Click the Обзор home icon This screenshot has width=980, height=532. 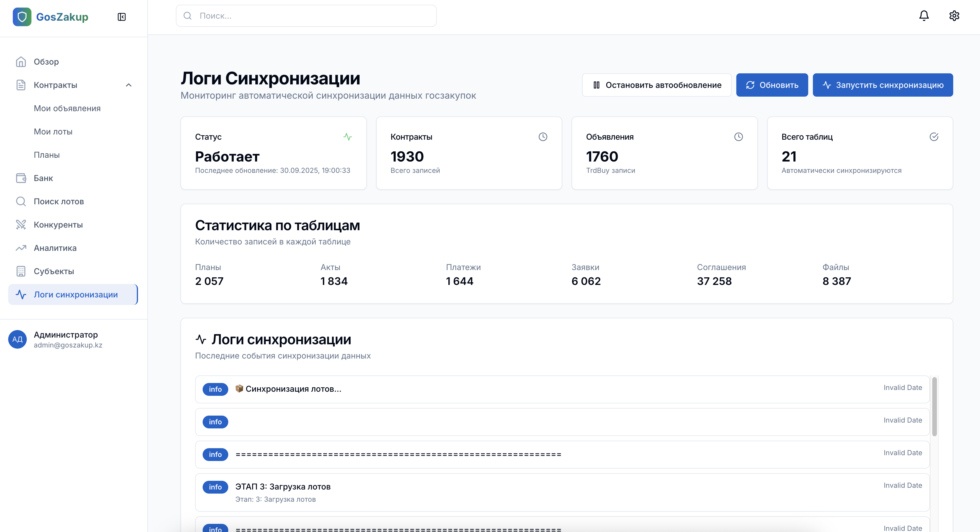(x=21, y=62)
